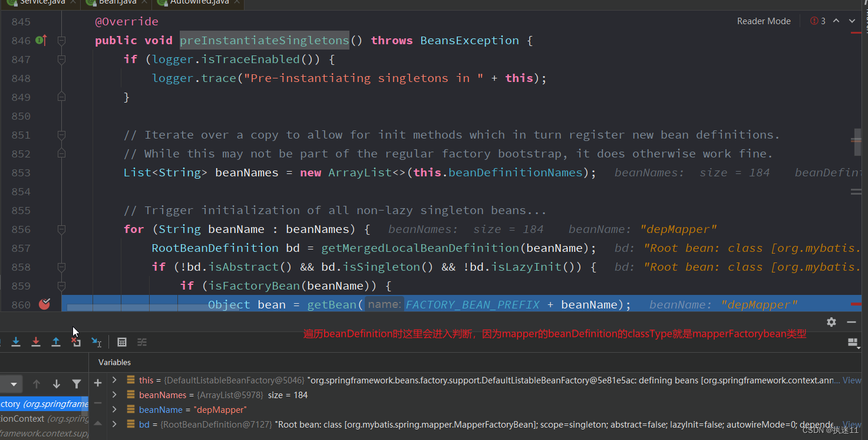
Task: Select the highlighted stack frame 'ctory (org.springframe'
Action: point(44,404)
